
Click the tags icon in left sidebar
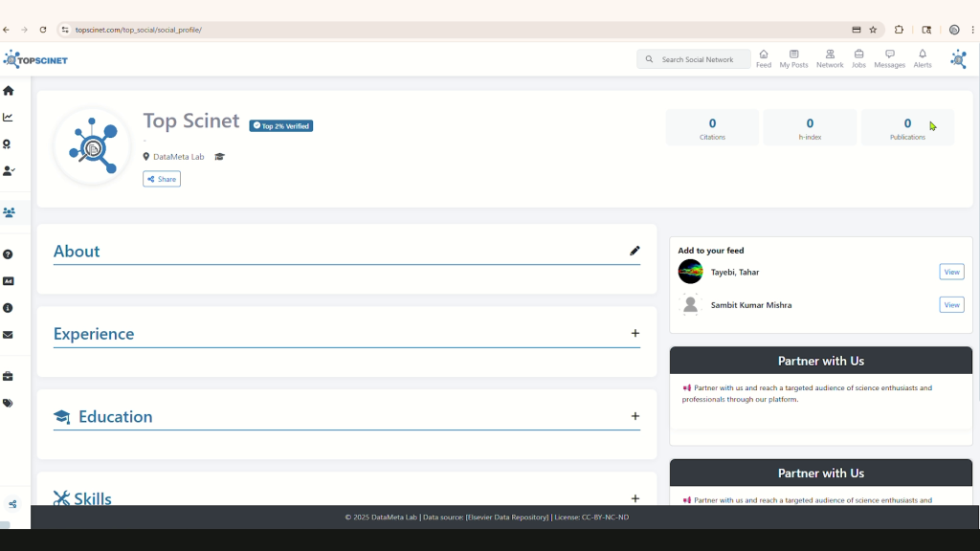point(9,403)
